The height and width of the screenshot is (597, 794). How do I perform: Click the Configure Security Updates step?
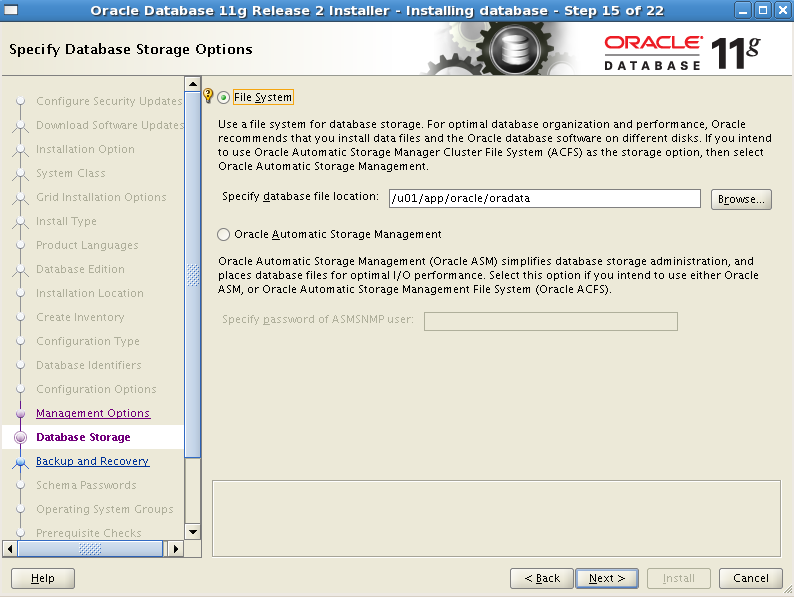coord(109,101)
